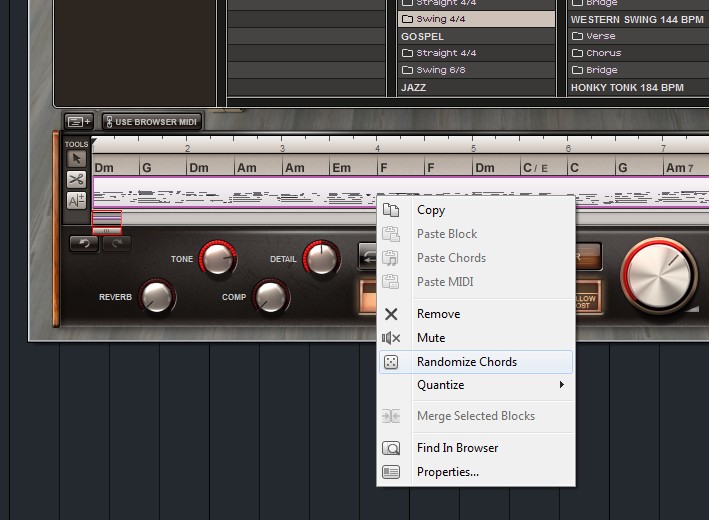Open the Swing 6/8 folder
The width and height of the screenshot is (709, 520).
pyautogui.click(x=477, y=70)
